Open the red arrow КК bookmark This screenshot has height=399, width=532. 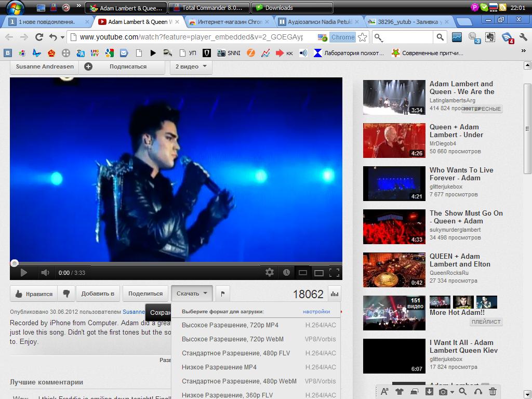tap(284, 53)
